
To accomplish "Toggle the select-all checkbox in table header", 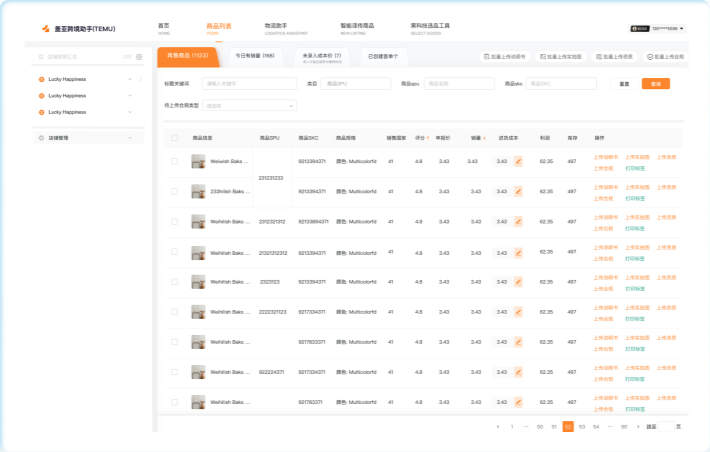I will click(x=174, y=137).
